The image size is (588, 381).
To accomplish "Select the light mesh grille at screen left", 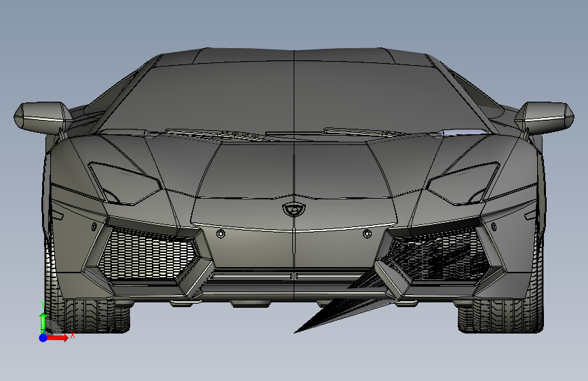I will pyautogui.click(x=147, y=254).
